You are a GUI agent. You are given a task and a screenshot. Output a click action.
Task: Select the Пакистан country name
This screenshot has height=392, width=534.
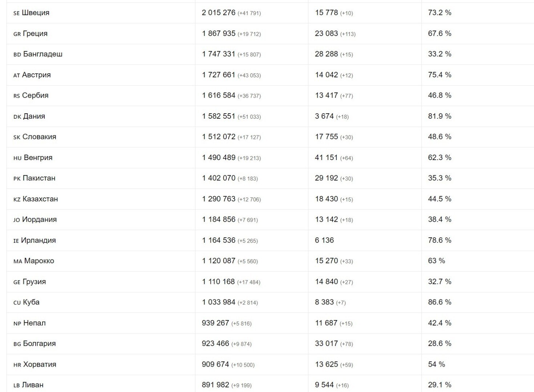pyautogui.click(x=39, y=178)
